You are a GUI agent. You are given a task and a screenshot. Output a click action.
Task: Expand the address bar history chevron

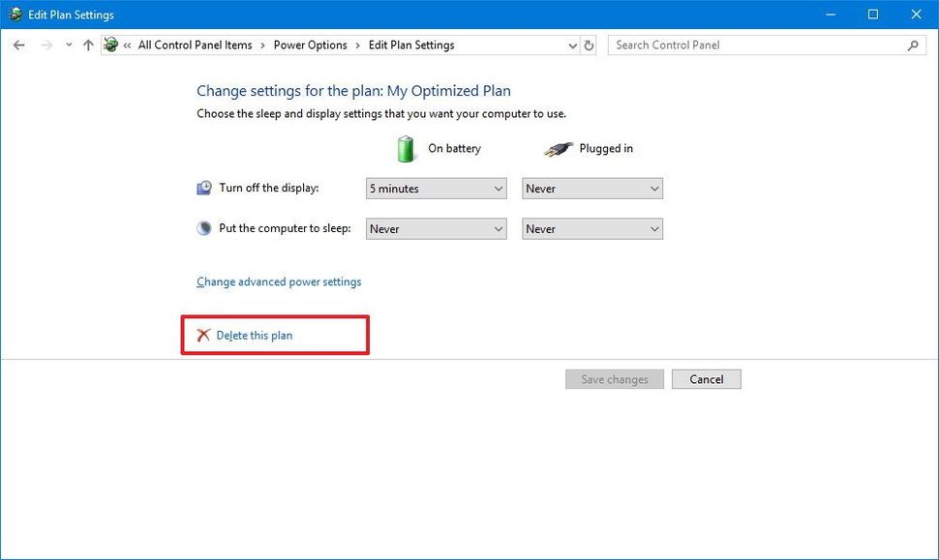[x=572, y=44]
